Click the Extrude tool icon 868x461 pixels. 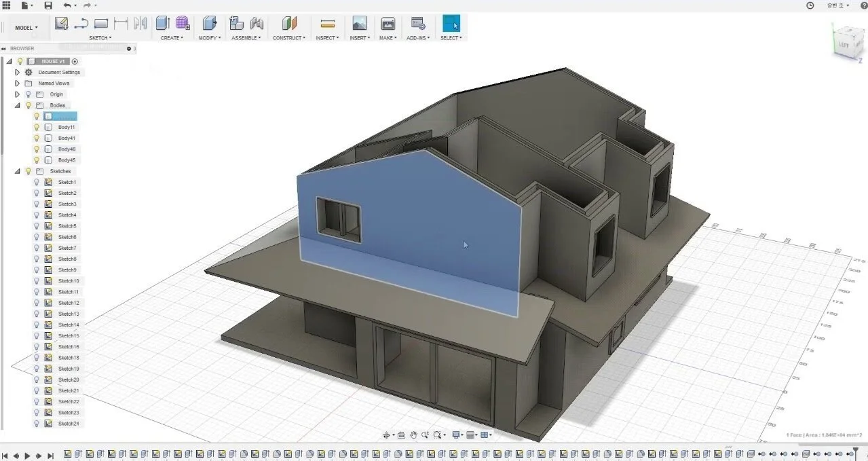tap(163, 24)
